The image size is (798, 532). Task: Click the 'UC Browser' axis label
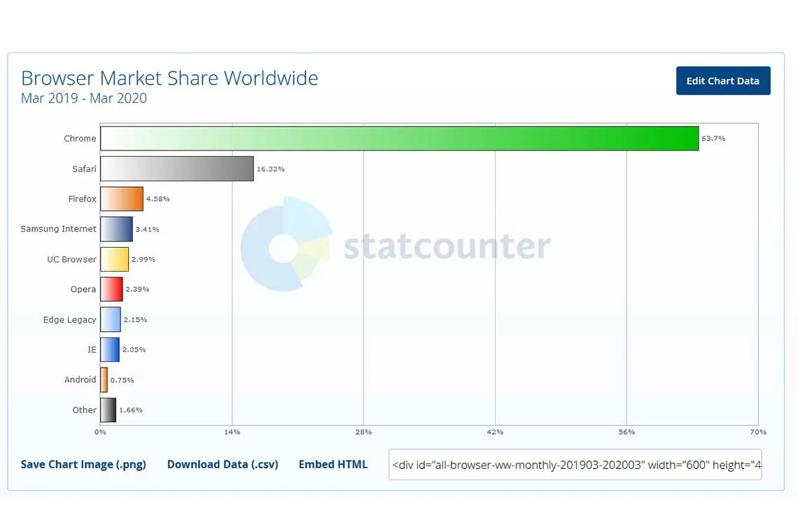[72, 259]
